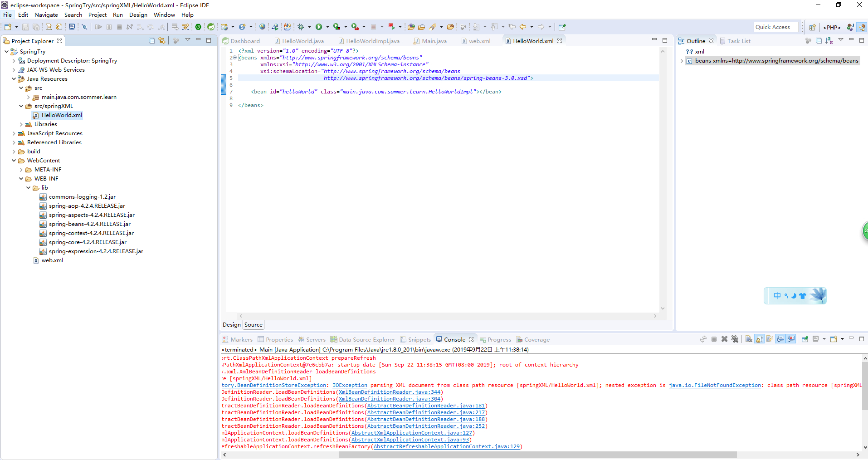Screen dimensions: 868x460
Task: Click the IOException link in Console
Action: 350,385
